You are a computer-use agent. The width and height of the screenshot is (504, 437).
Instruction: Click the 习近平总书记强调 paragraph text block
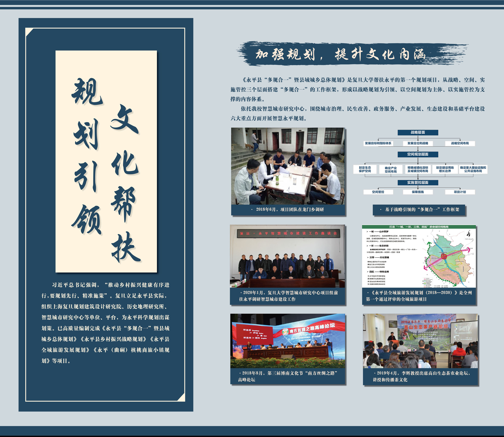[105, 323]
